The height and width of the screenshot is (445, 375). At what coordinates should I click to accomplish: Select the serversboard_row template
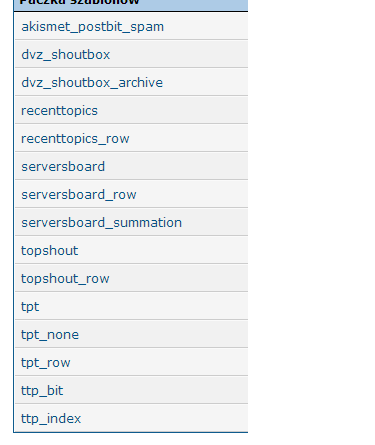(79, 195)
